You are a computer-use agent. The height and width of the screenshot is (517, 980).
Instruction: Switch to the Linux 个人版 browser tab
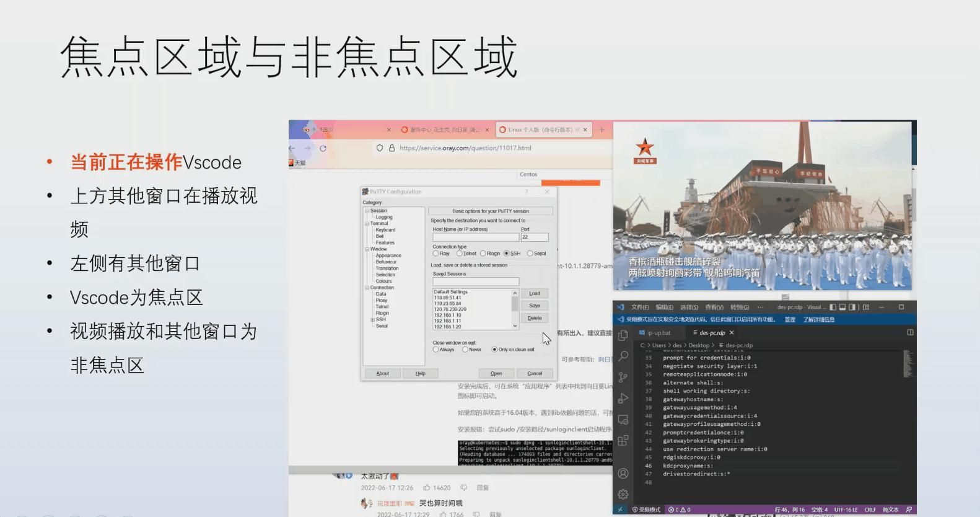point(543,130)
